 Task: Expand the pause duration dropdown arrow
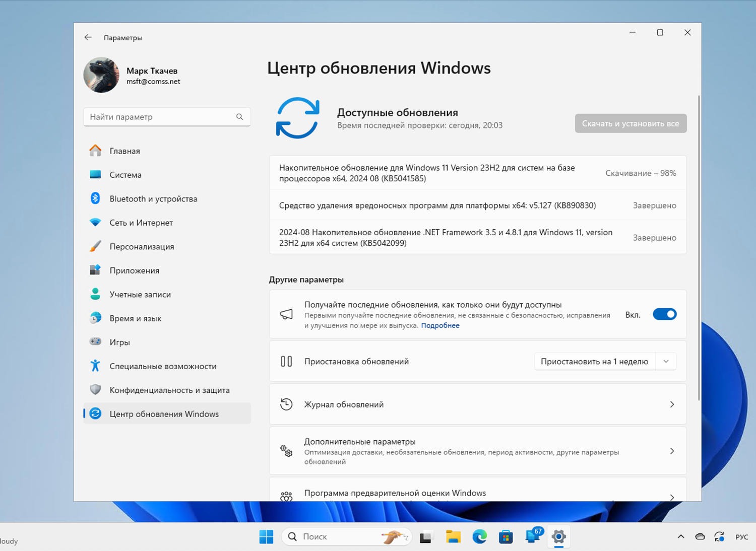[666, 361]
